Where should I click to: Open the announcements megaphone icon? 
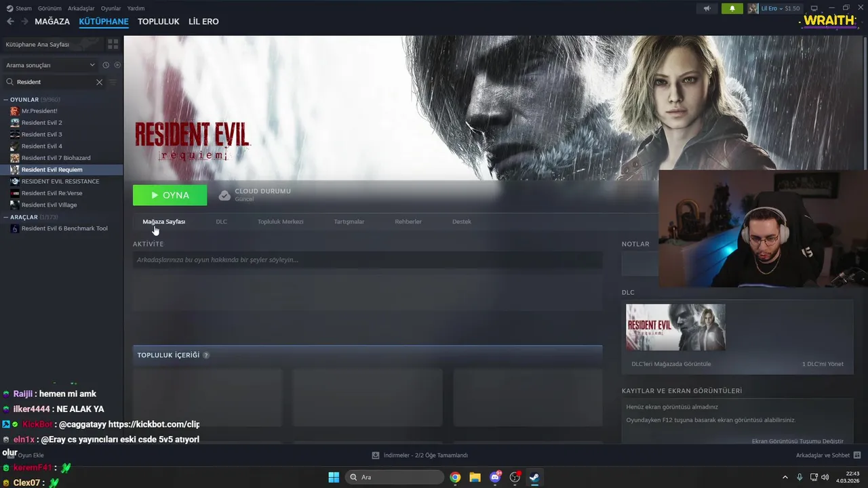(707, 8)
